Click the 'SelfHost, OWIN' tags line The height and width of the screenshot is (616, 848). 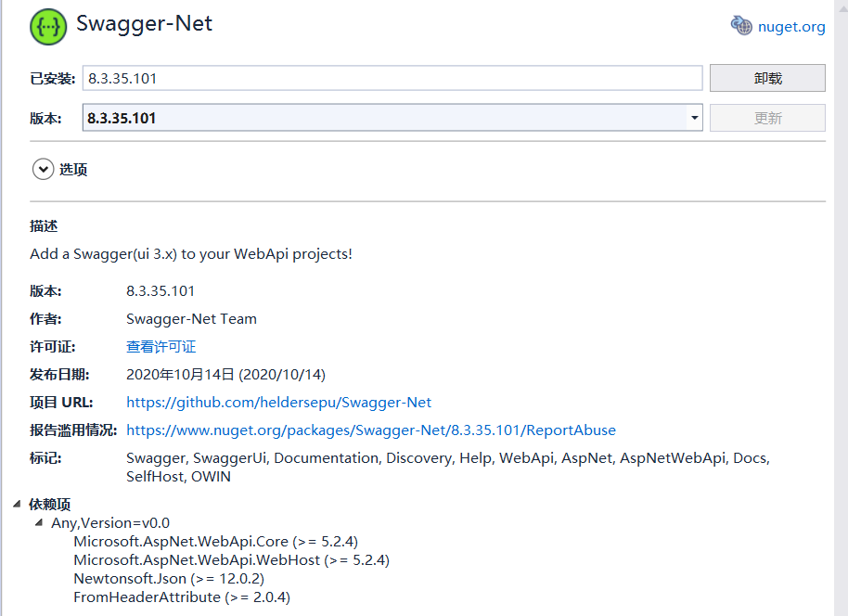pos(178,477)
